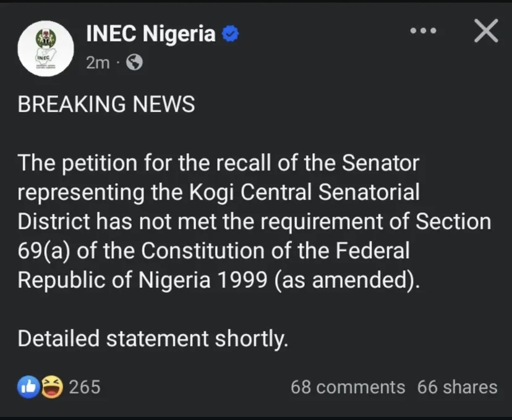
Task: View the 265 reactions count
Action: (84, 387)
